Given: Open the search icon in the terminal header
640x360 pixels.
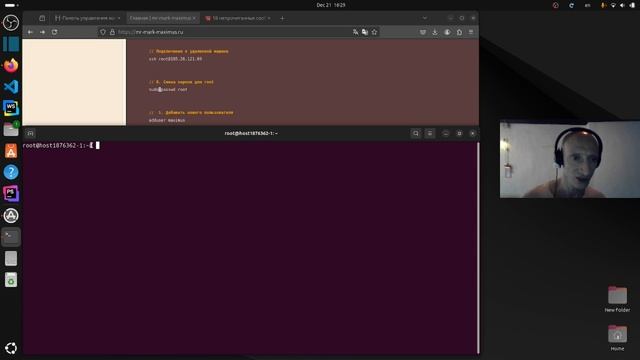Looking at the screenshot, I should 416,133.
